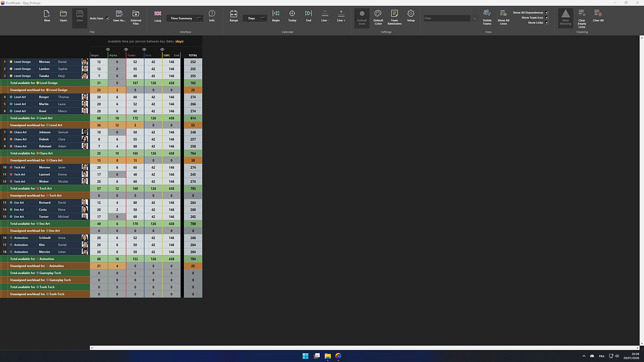Open the Info help icon
Screen dimensions: 644x362
tap(212, 16)
